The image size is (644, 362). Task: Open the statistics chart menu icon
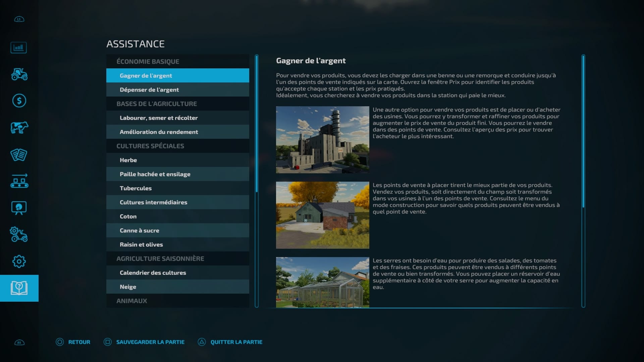pos(19,48)
